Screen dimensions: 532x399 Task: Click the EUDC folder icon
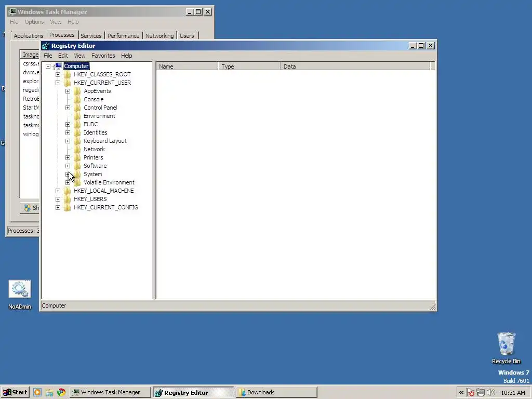pos(77,124)
